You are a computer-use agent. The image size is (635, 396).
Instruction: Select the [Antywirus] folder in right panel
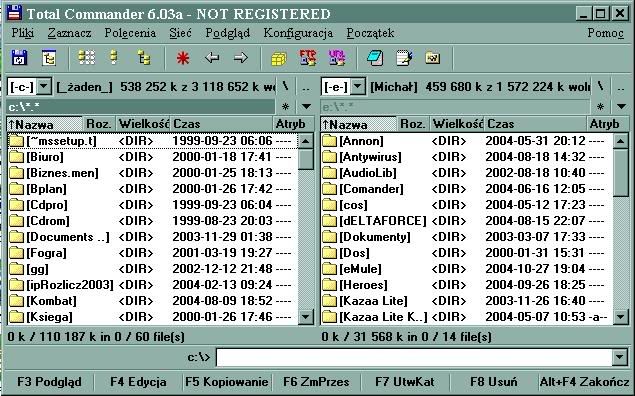(467, 157)
